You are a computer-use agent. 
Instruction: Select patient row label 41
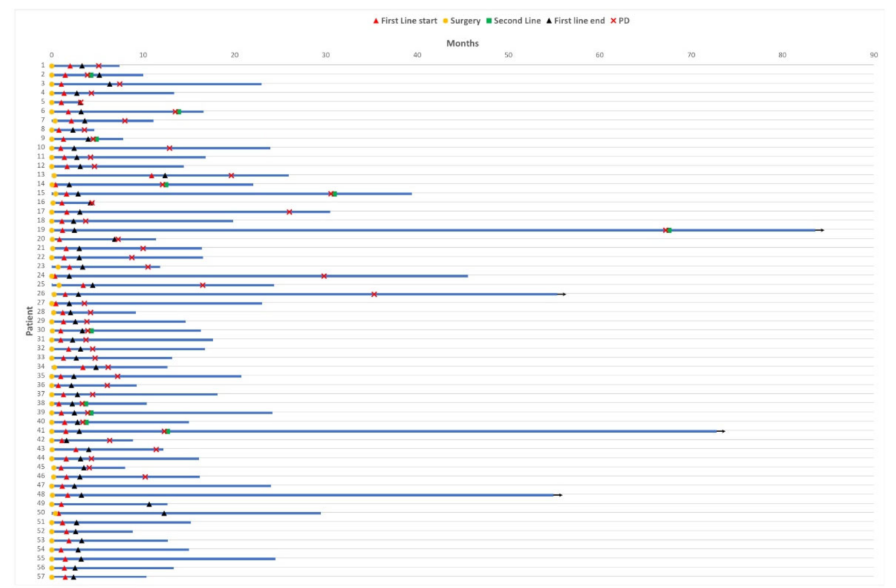(x=41, y=430)
